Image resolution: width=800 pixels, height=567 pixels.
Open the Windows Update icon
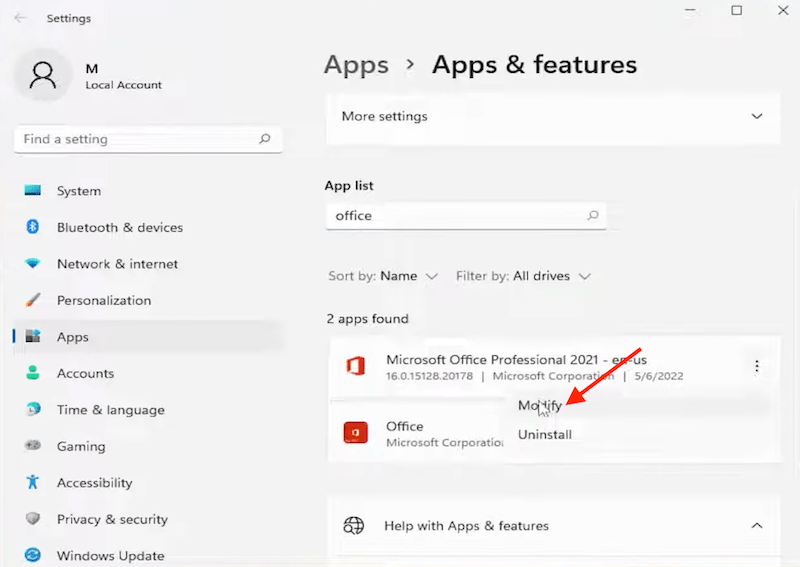click(x=33, y=555)
